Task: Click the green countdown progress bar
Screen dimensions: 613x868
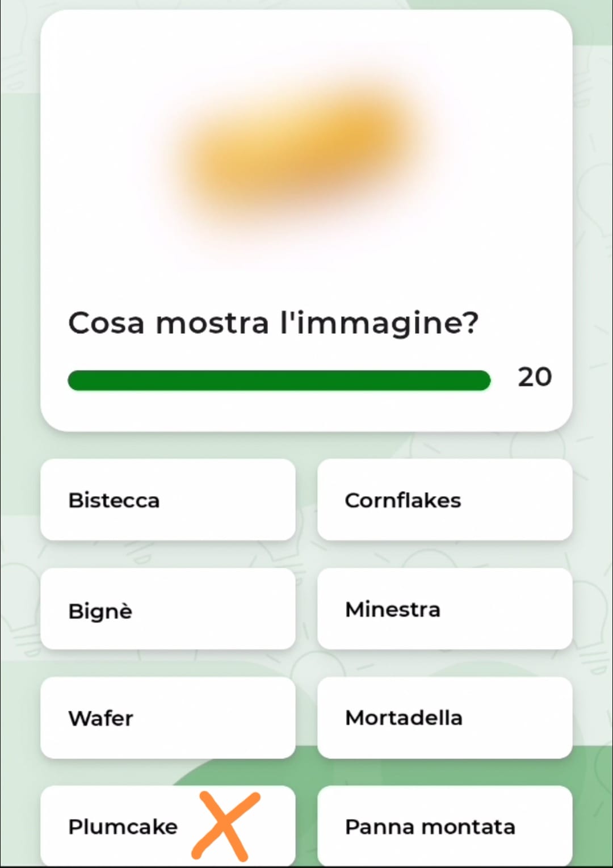Action: click(x=278, y=380)
